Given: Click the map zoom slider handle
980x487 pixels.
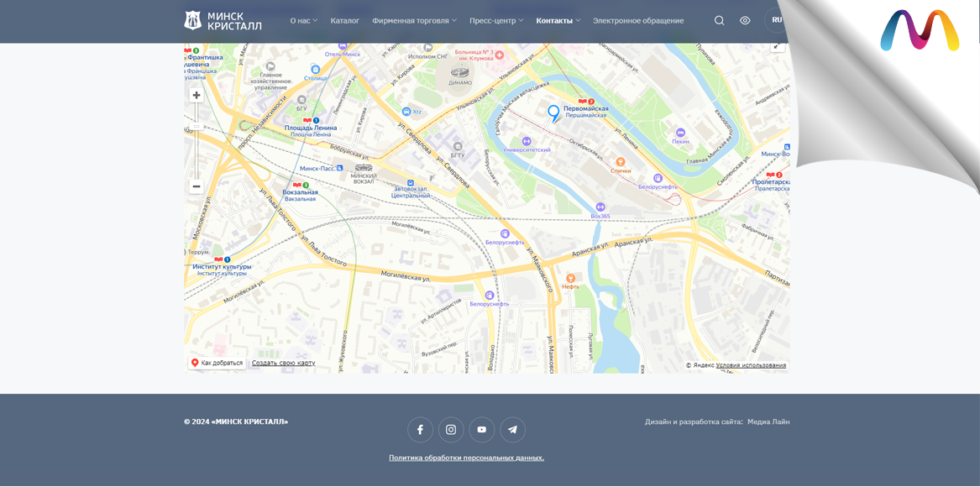Looking at the screenshot, I should 197,126.
